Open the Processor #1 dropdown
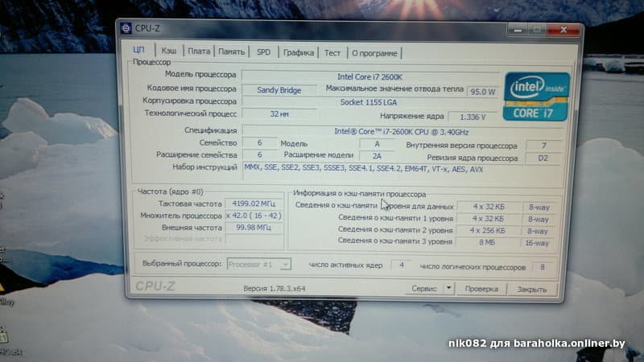 point(259,265)
